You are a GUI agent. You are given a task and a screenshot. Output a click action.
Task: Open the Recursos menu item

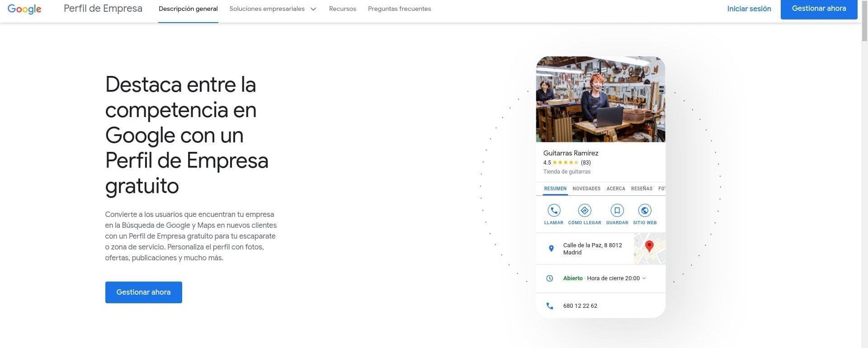pos(342,9)
